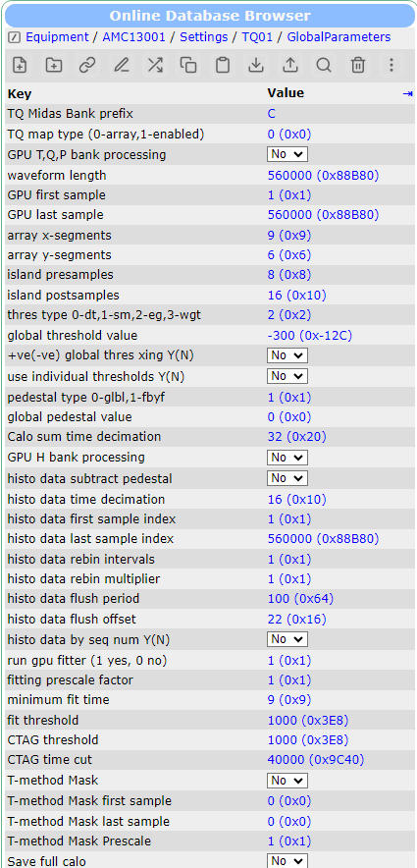Open the three-dot more options menu
Viewport: 417px width, 868px height.
click(391, 65)
